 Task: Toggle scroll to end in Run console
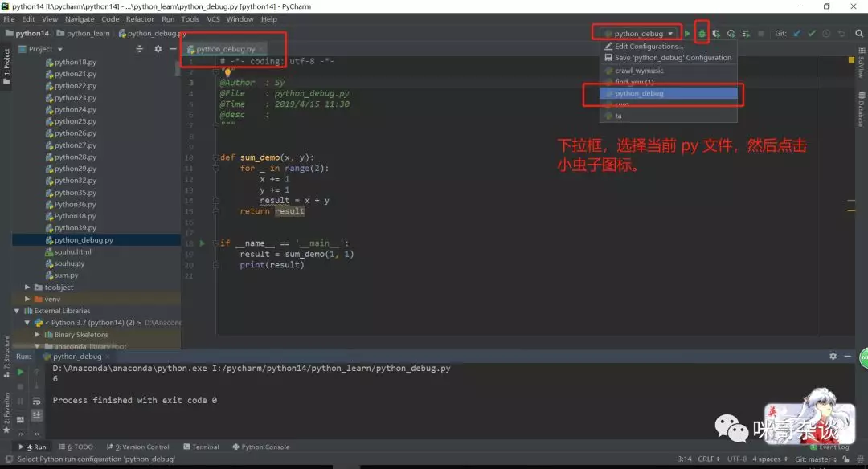tap(36, 415)
